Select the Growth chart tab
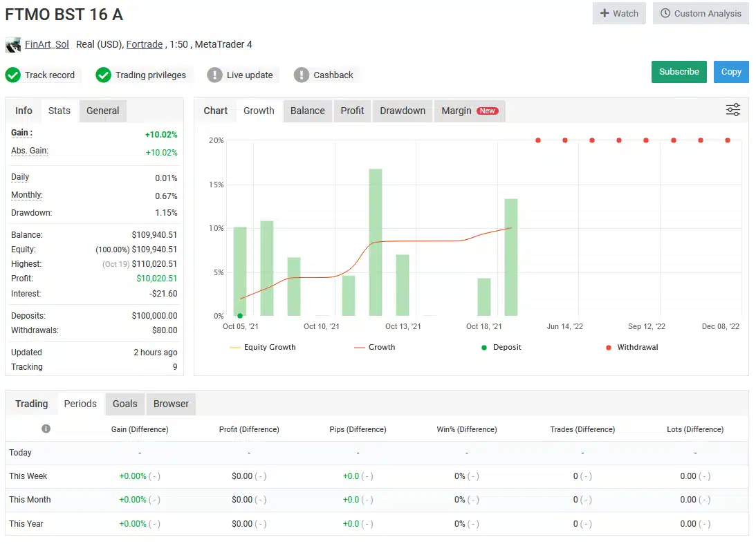756x544 pixels. pos(259,111)
